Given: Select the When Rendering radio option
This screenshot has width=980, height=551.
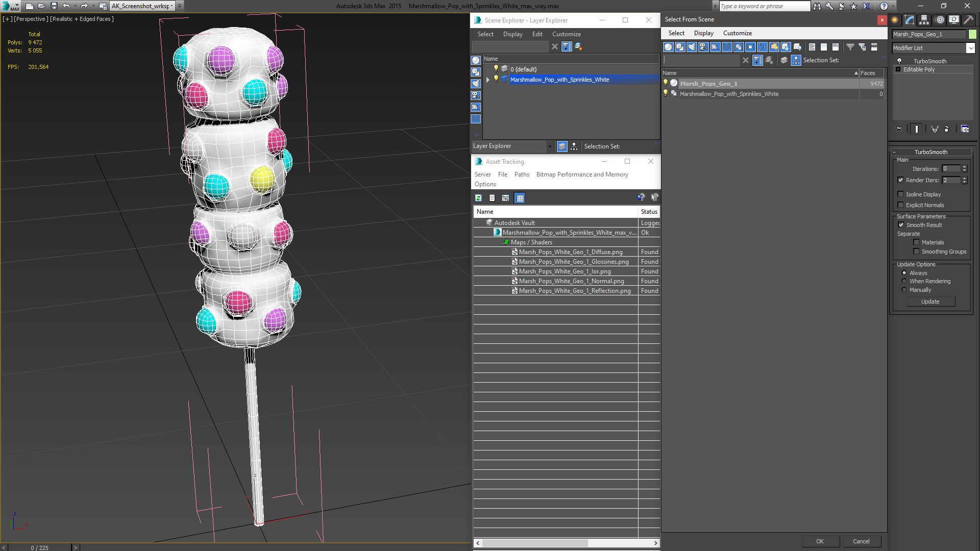Looking at the screenshot, I should coord(904,281).
